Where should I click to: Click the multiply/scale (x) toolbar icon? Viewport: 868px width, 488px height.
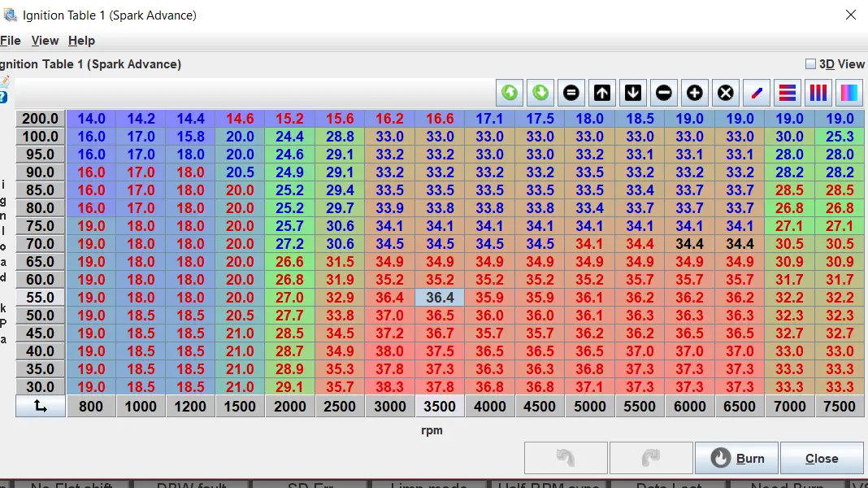point(726,93)
